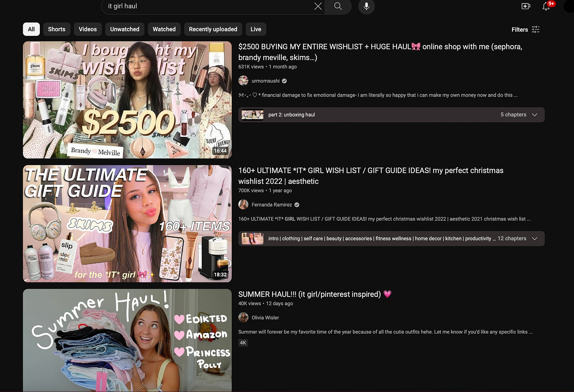574x392 pixels.
Task: Open the notifications bell
Action: tap(546, 6)
